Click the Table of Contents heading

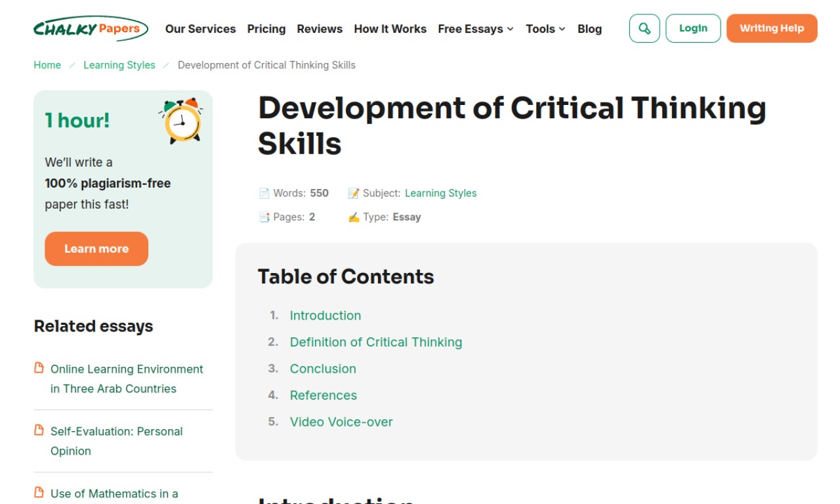click(x=346, y=276)
